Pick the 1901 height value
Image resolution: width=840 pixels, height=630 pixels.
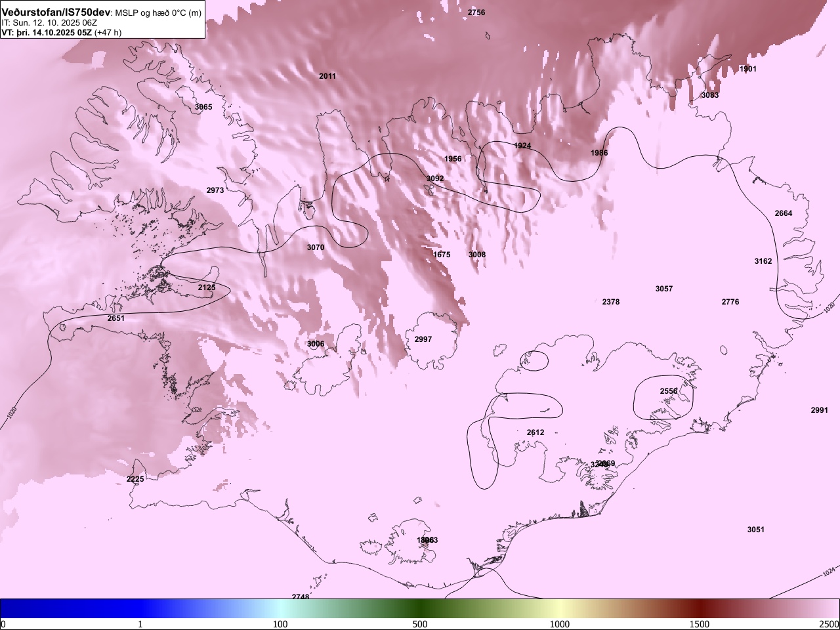(748, 69)
